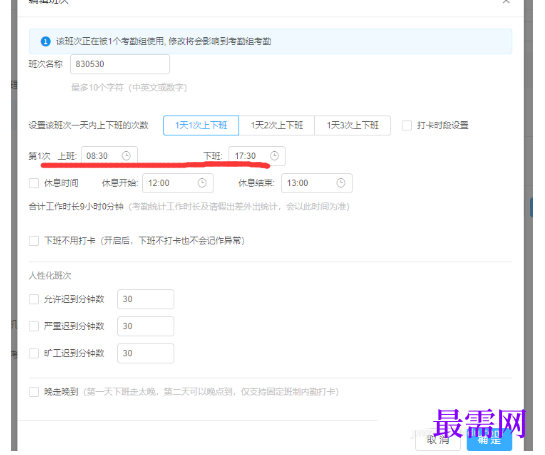
Task: Click the clock icon in 上班 time field
Action: coord(126,156)
